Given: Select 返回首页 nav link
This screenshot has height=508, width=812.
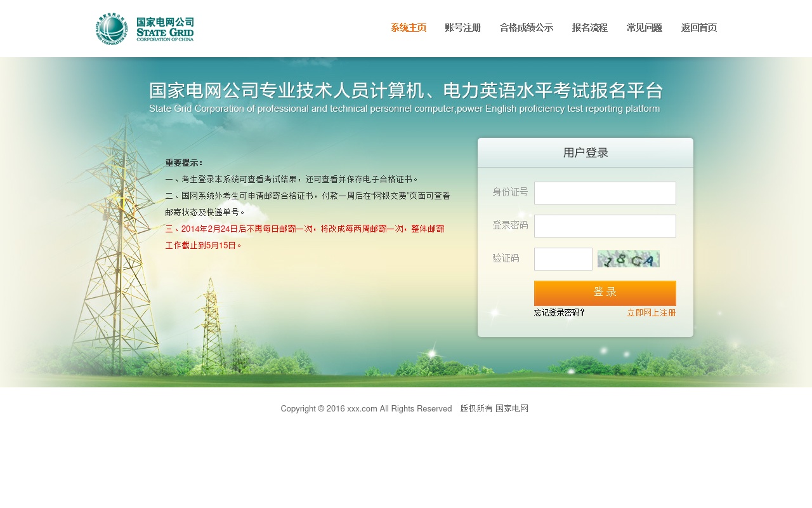Looking at the screenshot, I should point(699,28).
